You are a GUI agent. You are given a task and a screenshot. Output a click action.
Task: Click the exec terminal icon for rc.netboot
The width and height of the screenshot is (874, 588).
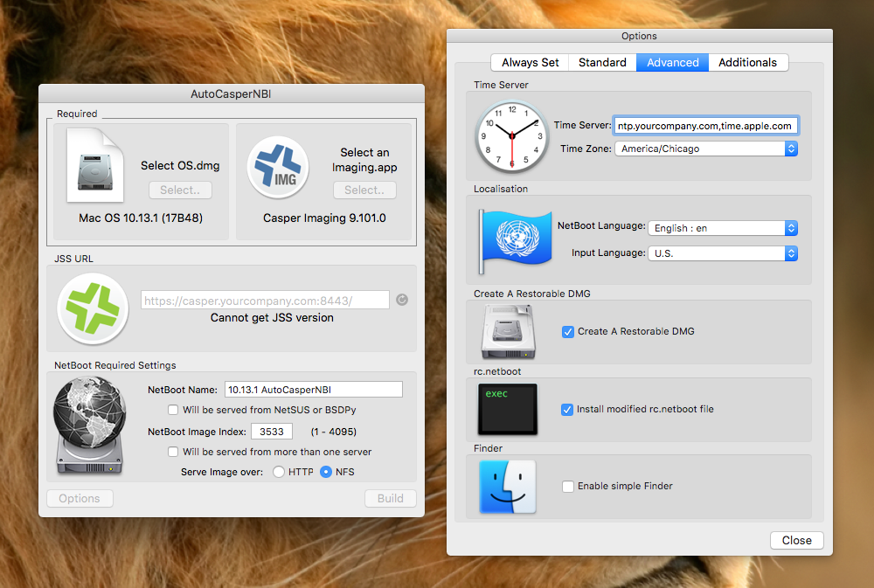point(507,409)
